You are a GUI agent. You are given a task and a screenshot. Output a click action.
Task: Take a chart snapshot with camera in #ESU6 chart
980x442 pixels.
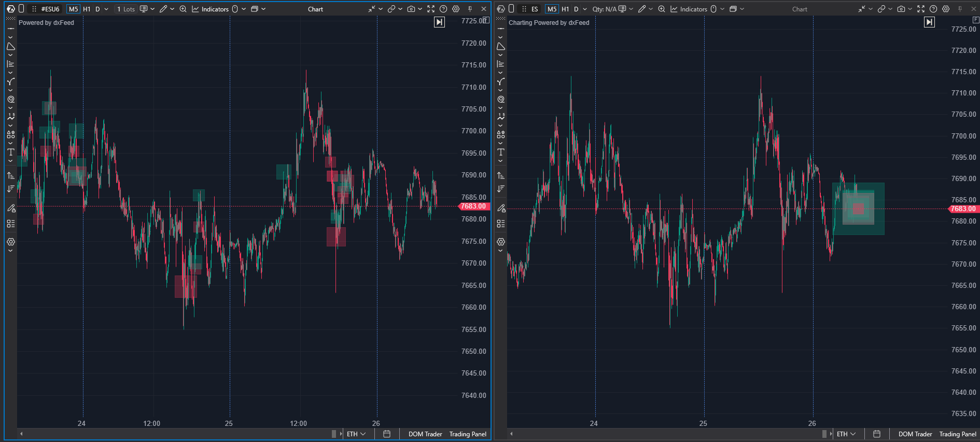[x=411, y=9]
